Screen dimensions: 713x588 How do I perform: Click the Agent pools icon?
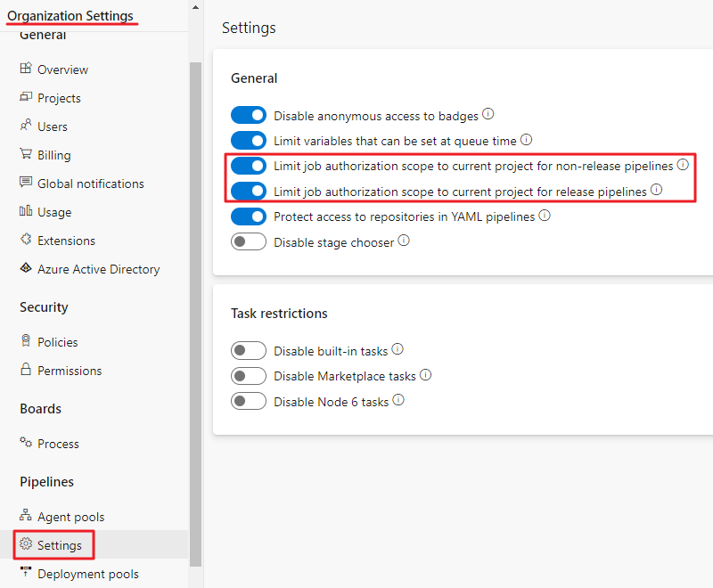pos(26,516)
